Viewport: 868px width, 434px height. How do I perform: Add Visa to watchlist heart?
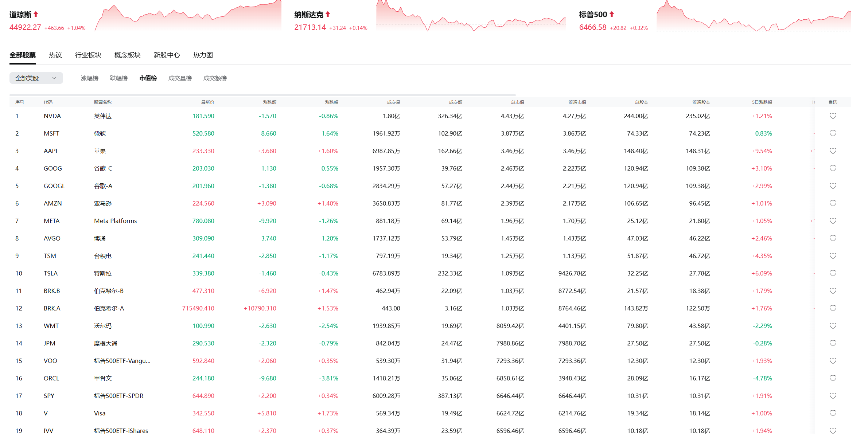(x=833, y=413)
